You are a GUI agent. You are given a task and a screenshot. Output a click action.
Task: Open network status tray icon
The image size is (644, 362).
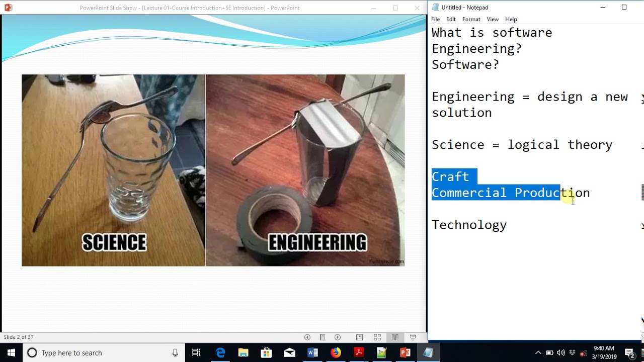click(584, 353)
